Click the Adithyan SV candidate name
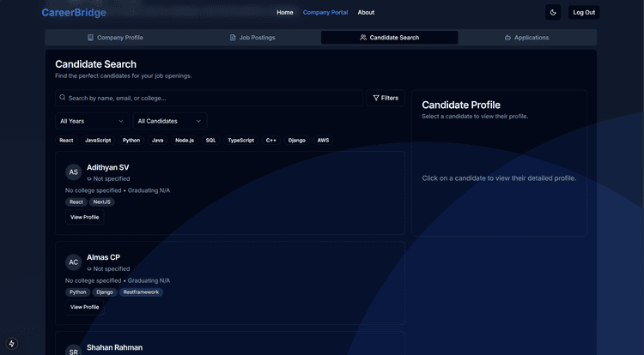The height and width of the screenshot is (355, 644). tap(107, 167)
